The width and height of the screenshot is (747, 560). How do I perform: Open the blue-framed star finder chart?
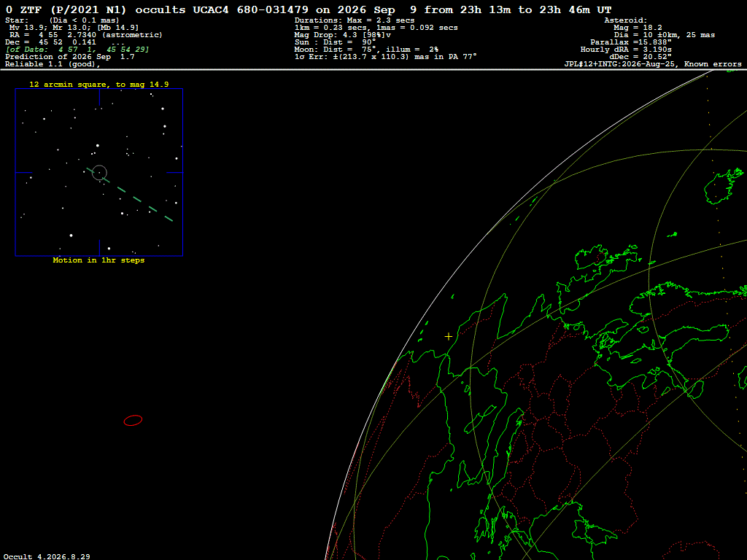(99, 172)
